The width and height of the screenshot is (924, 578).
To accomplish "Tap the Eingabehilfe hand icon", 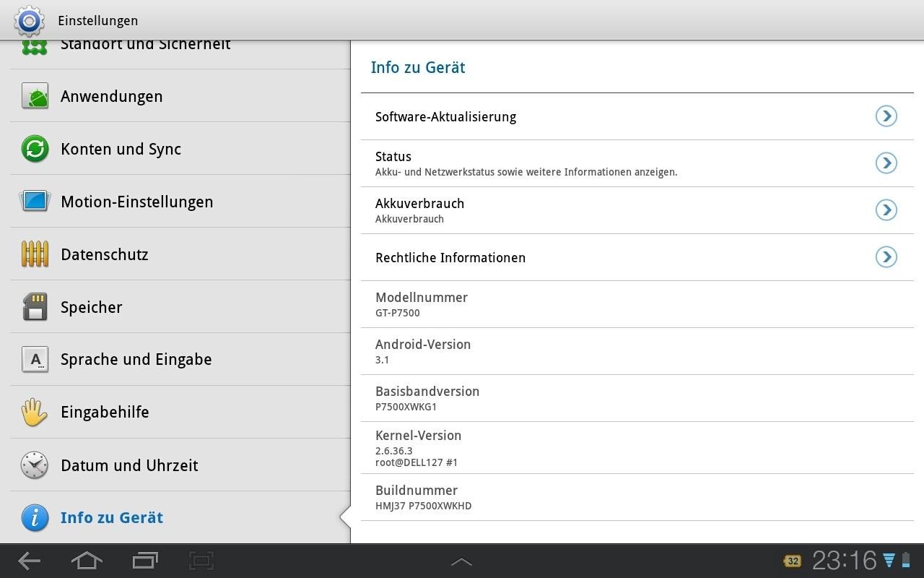I will click(x=35, y=413).
